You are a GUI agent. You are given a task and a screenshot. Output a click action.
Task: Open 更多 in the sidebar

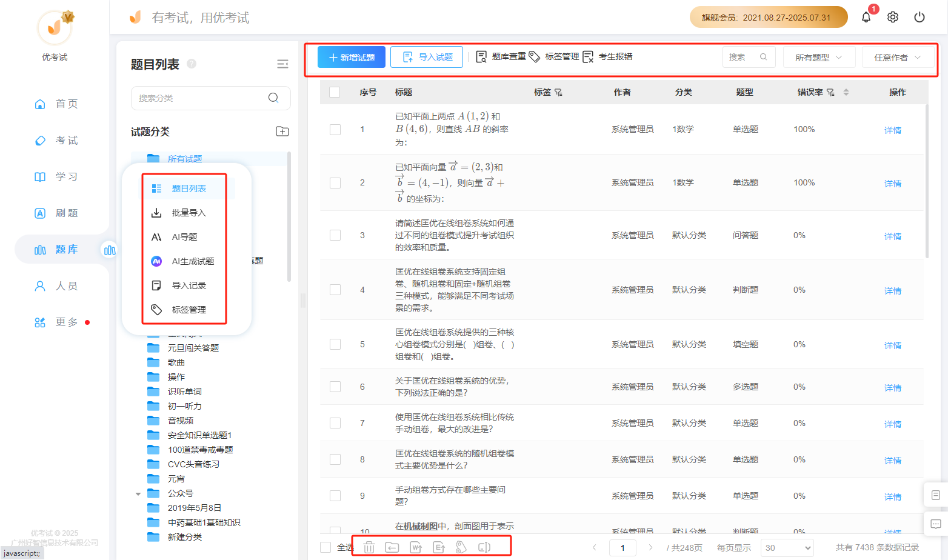tap(56, 322)
